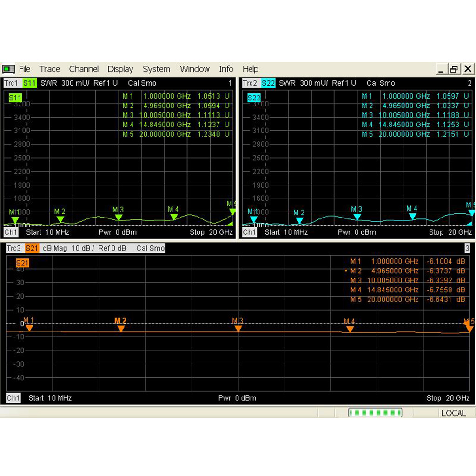The height and width of the screenshot is (476, 476).
Task: Click active S21 M2 readout -6.3737 dB
Action: click(446, 271)
